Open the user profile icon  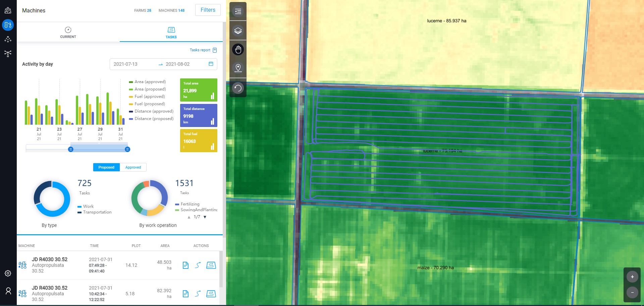[x=8, y=291]
